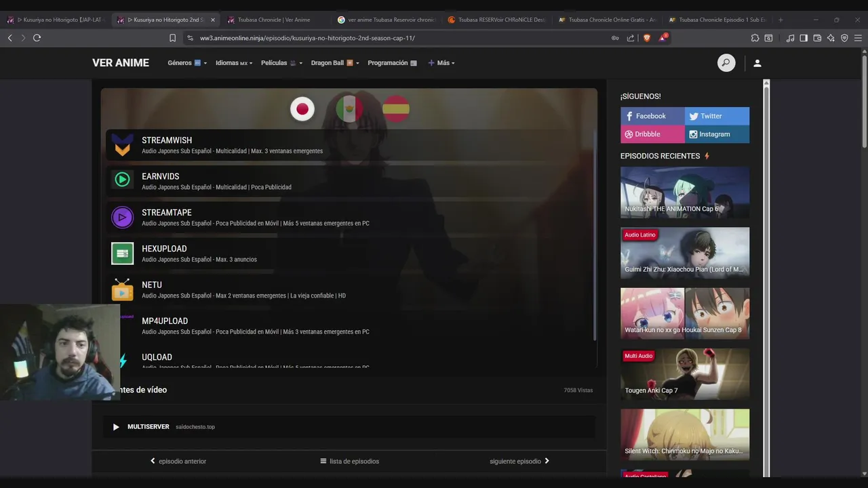Open Guimi Zhi Zhu Xiaochou Pian thumbnail
This screenshot has height=488, width=868.
click(x=685, y=253)
